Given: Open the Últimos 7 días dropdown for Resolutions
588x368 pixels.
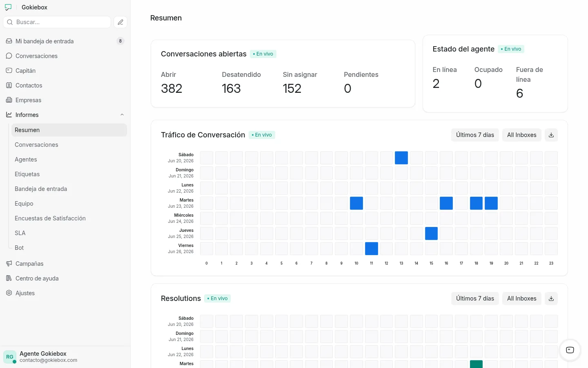Looking at the screenshot, I should (475, 298).
